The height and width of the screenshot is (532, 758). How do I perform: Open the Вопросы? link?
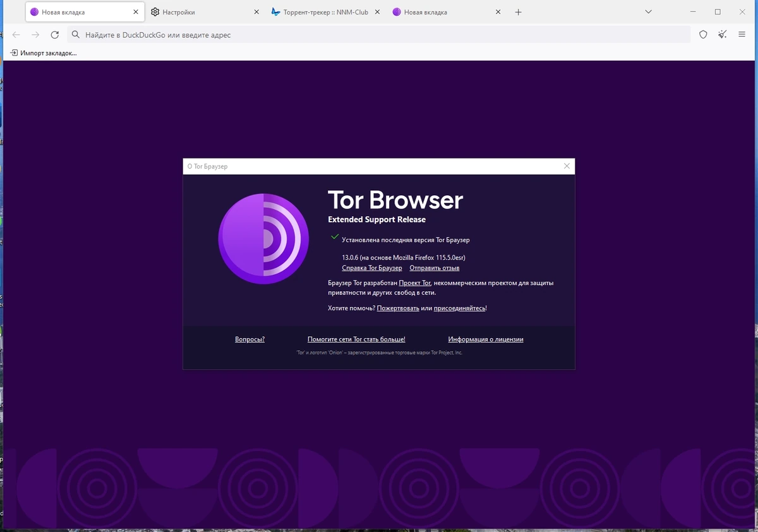coord(250,339)
